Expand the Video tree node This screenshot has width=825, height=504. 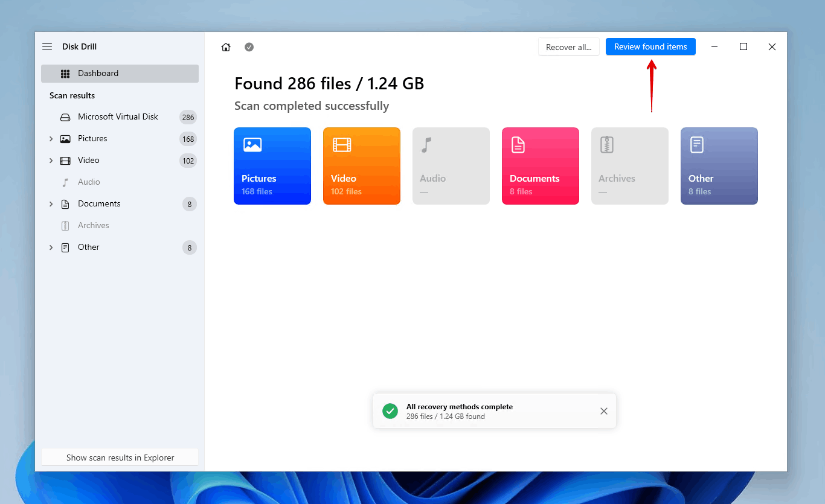click(x=51, y=161)
